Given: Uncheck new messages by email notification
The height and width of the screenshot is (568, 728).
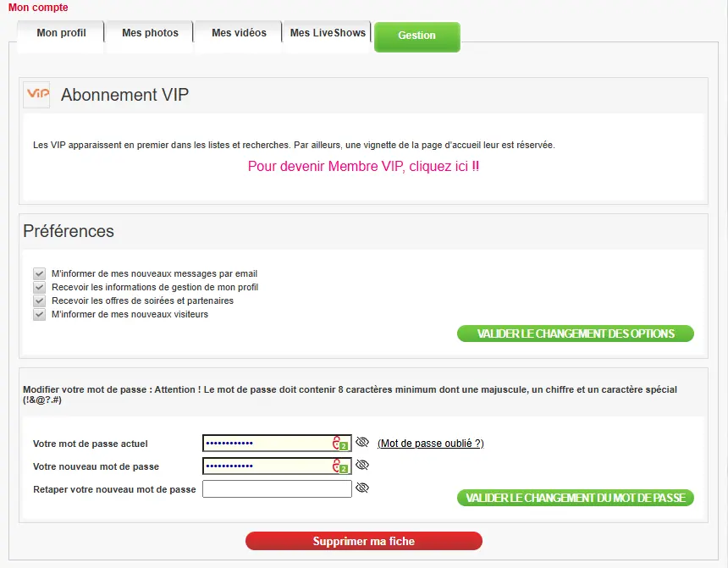Looking at the screenshot, I should tap(39, 273).
